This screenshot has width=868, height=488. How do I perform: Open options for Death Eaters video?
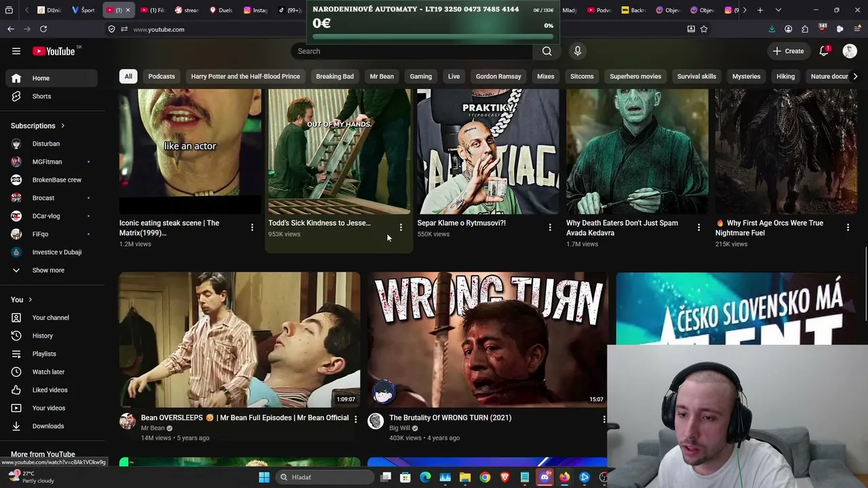tap(698, 228)
